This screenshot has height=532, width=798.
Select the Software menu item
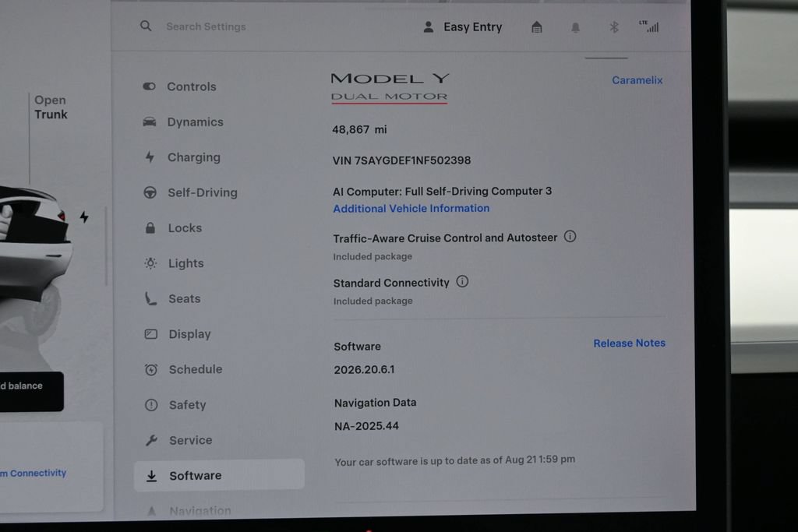(x=219, y=475)
